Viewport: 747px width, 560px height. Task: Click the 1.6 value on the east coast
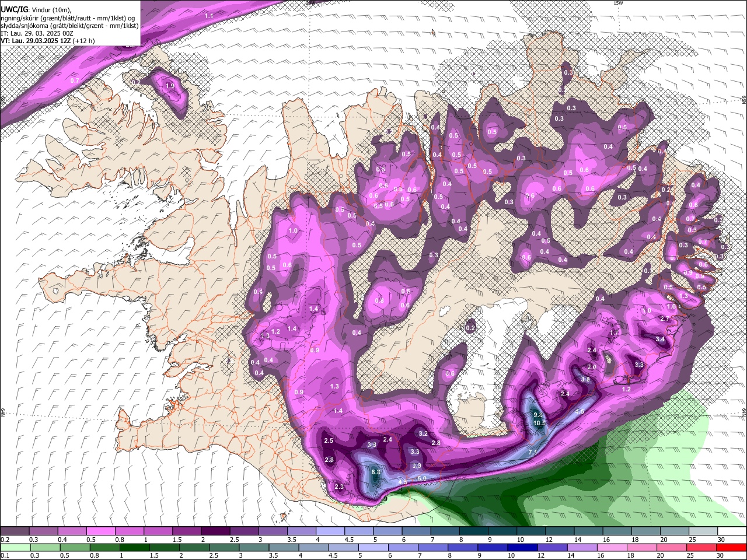coord(671,306)
